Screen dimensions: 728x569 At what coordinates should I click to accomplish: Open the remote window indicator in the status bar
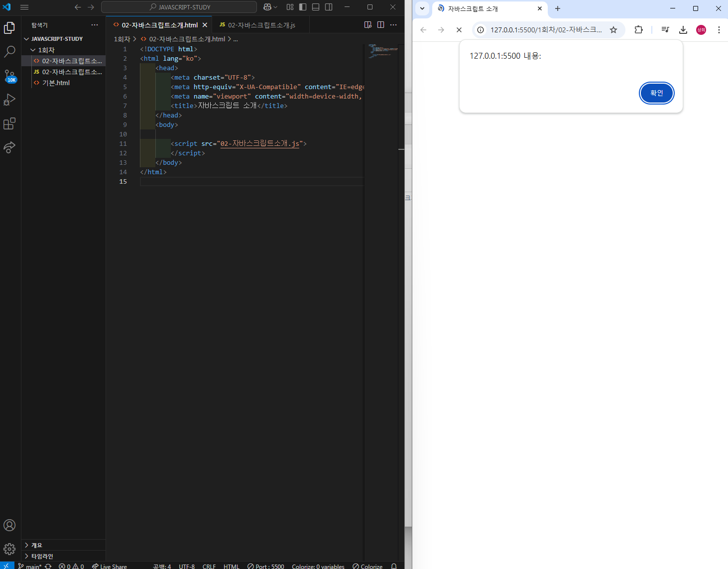pos(7,566)
